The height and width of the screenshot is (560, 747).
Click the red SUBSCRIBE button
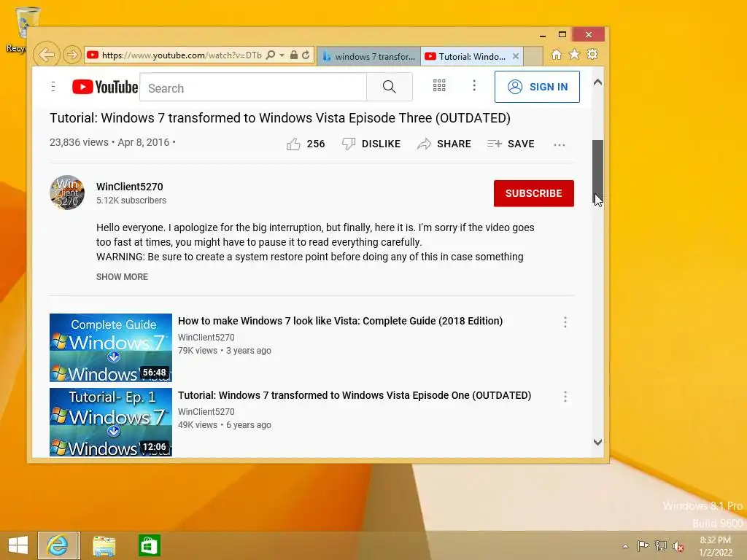(x=533, y=193)
